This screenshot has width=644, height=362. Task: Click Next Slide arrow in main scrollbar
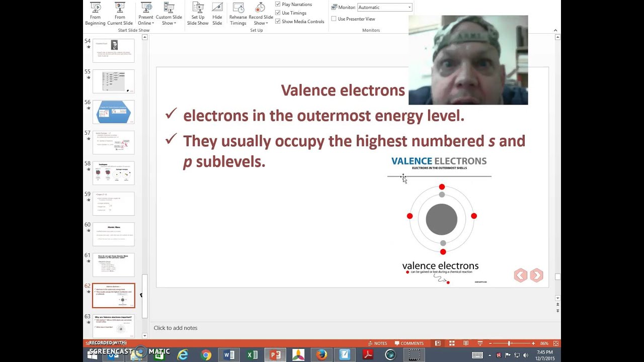(557, 311)
